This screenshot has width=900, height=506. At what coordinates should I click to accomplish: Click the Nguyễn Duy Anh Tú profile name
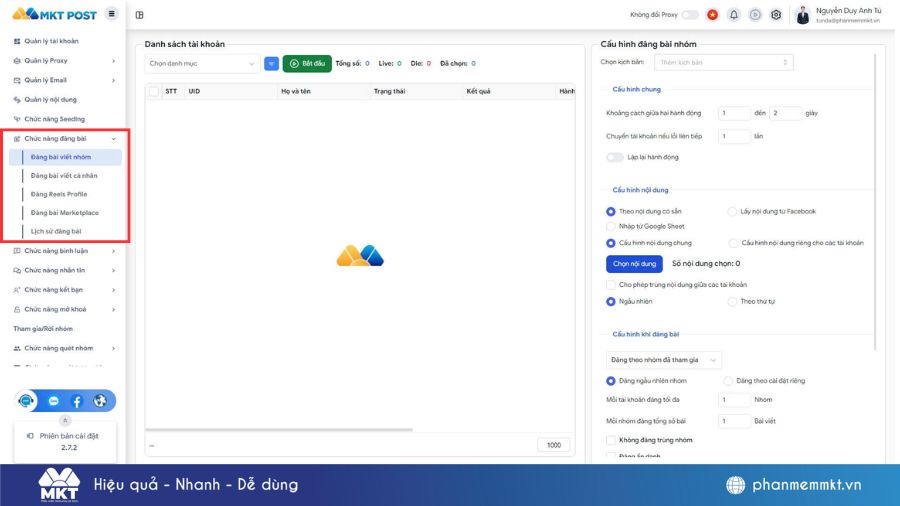click(848, 11)
